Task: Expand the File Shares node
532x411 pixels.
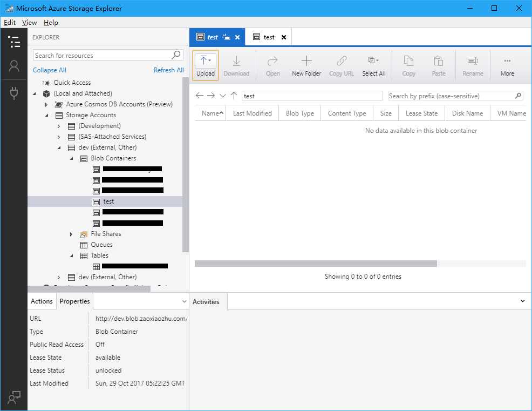Action: 71,234
